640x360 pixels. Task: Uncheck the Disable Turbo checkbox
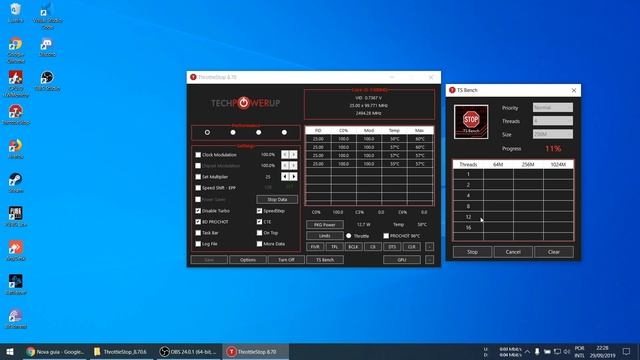click(198, 211)
